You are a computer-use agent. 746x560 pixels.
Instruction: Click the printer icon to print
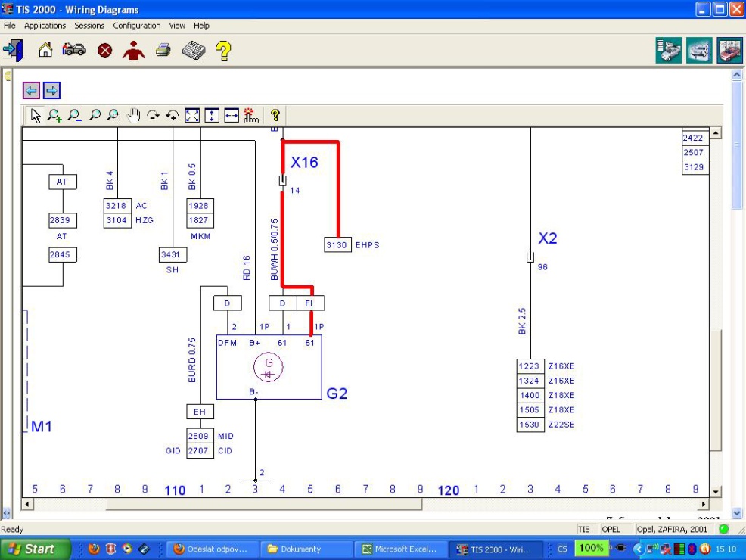pos(163,51)
